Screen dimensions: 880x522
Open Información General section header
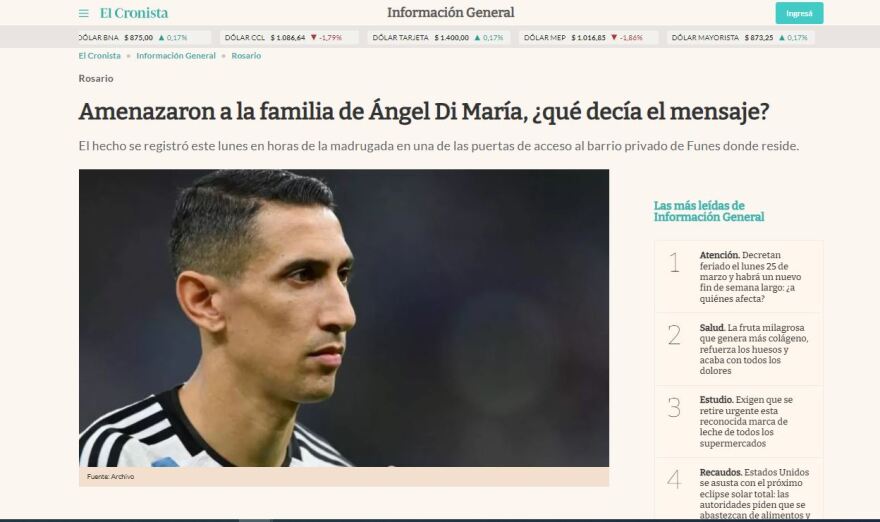[451, 12]
